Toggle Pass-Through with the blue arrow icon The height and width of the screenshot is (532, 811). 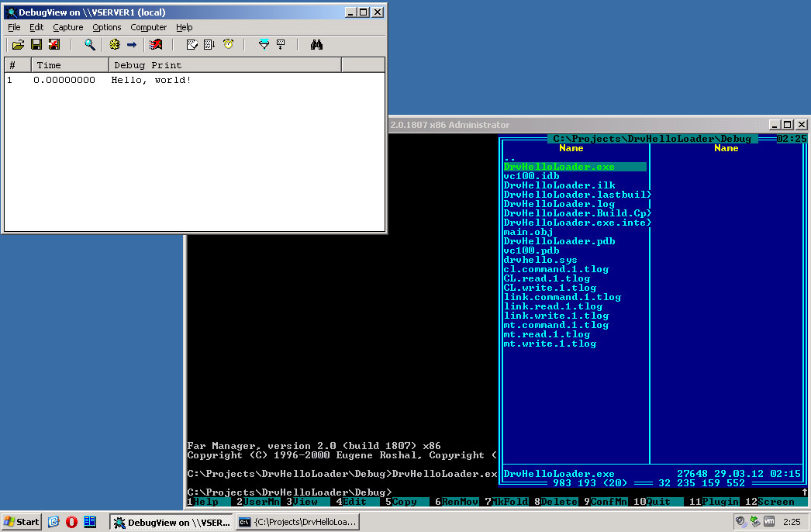(x=132, y=45)
